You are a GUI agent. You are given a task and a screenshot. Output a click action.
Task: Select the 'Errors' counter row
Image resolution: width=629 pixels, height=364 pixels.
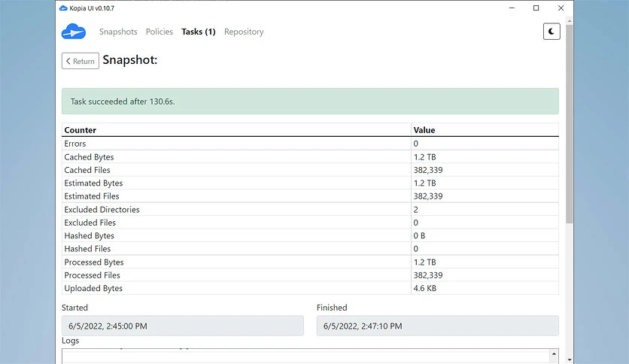pos(310,144)
